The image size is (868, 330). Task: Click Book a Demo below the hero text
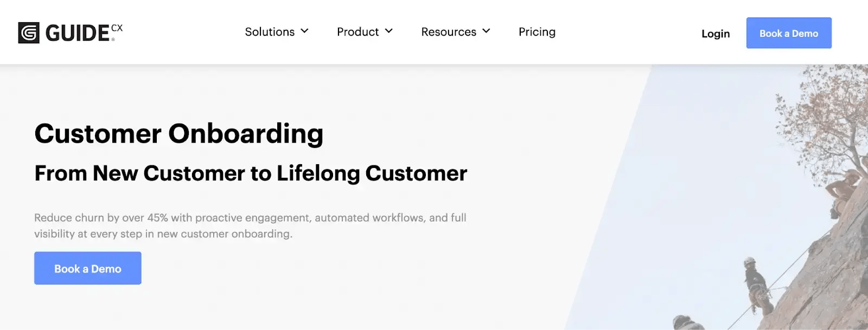point(87,268)
